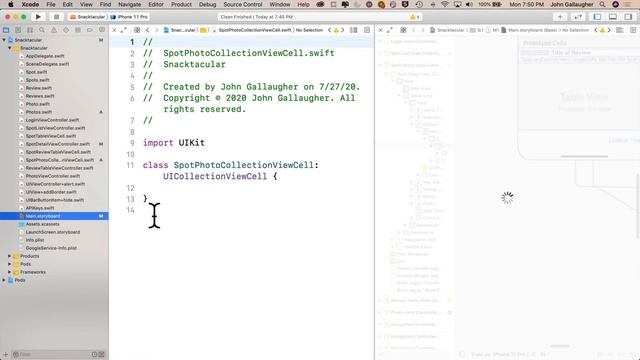Viewport: 640px width, 360px height.
Task: Open the Source Control navigator icon
Action: [x=18, y=30]
